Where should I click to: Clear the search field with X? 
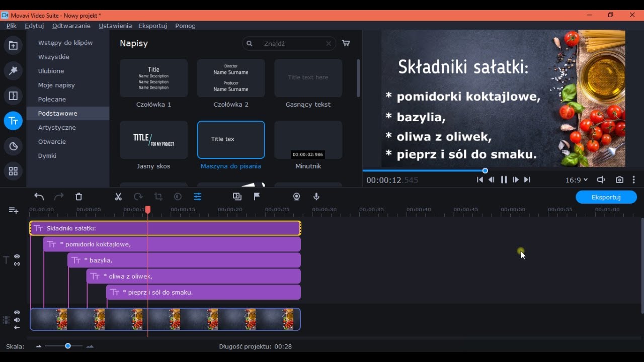(329, 44)
